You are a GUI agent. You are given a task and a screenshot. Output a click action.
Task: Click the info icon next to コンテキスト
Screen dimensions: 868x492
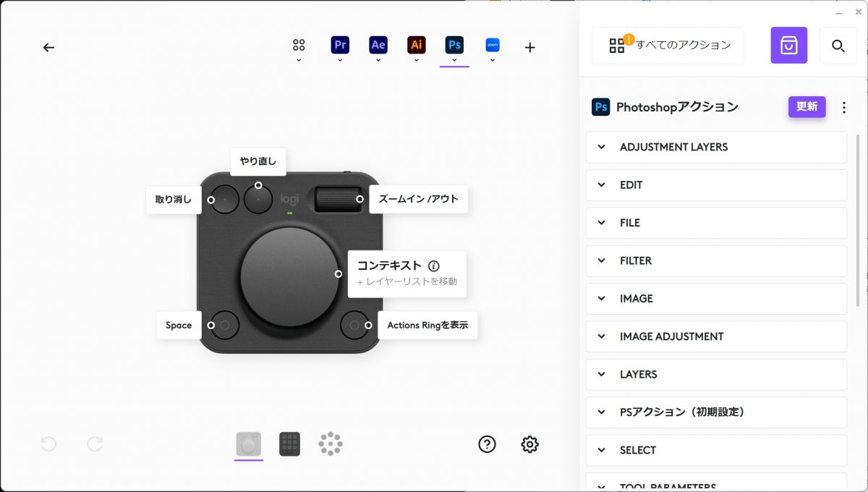point(434,266)
